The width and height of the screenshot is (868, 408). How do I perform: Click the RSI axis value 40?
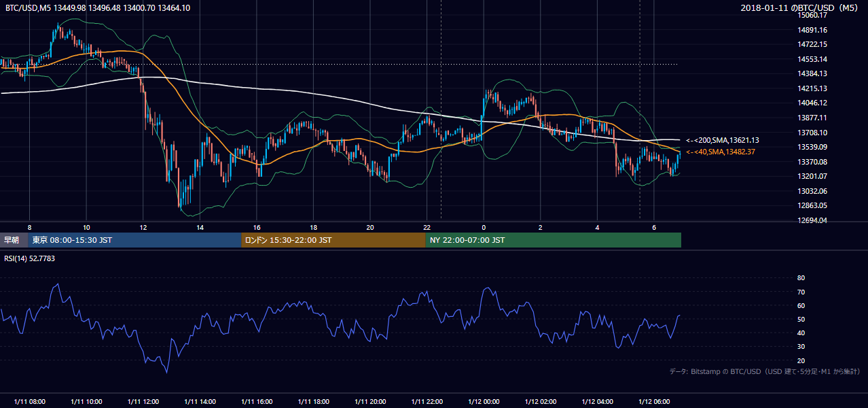point(801,333)
